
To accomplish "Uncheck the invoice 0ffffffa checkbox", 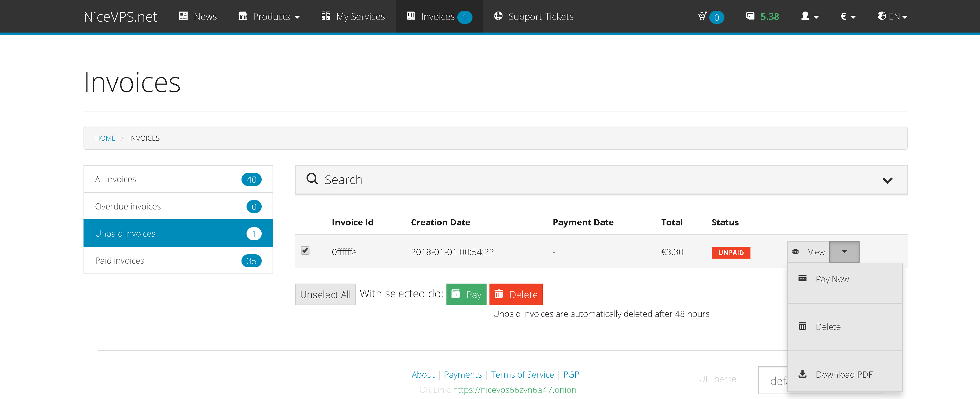I will tap(305, 250).
